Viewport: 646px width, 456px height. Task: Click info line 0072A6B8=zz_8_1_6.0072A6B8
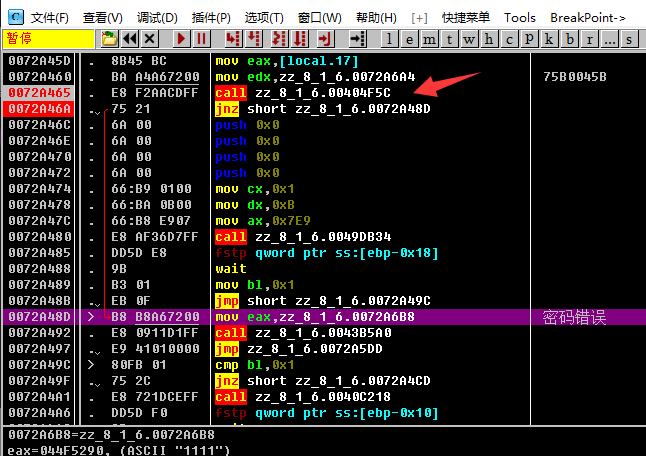pyautogui.click(x=111, y=435)
